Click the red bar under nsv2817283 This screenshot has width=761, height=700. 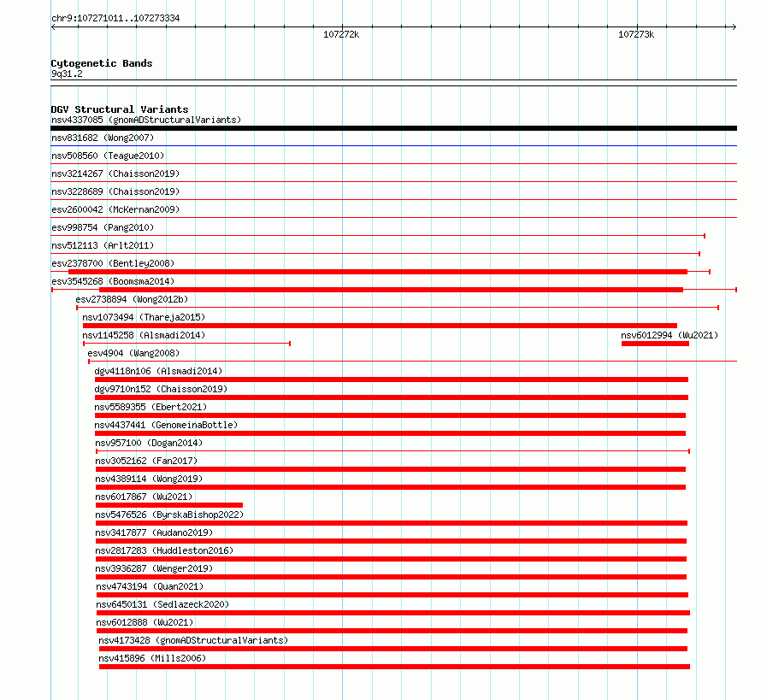[391, 559]
